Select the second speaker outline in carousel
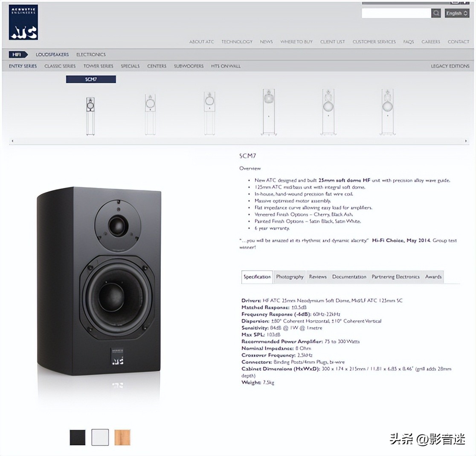 pos(150,114)
